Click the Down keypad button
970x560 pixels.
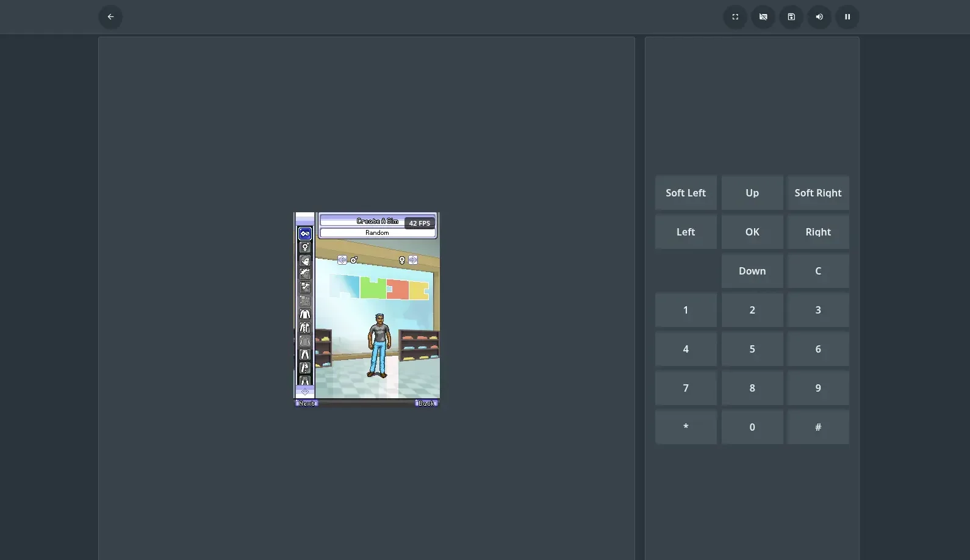point(752,271)
